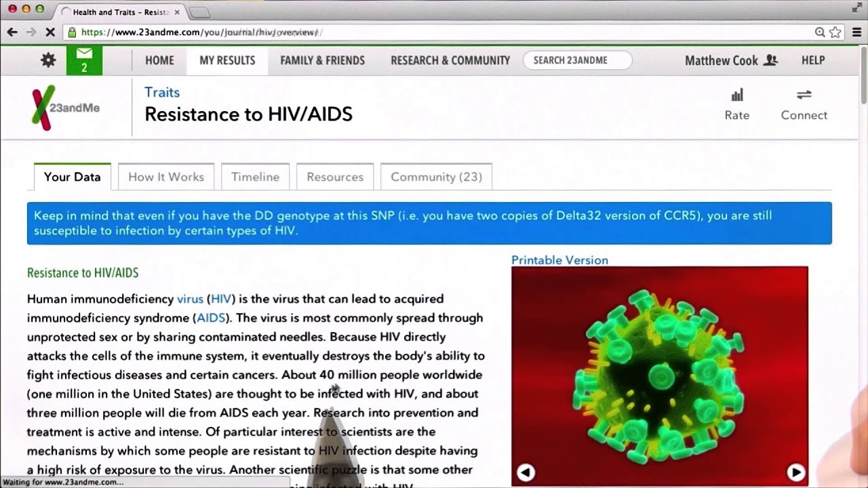Show the previous image with the left arrow

click(x=526, y=472)
